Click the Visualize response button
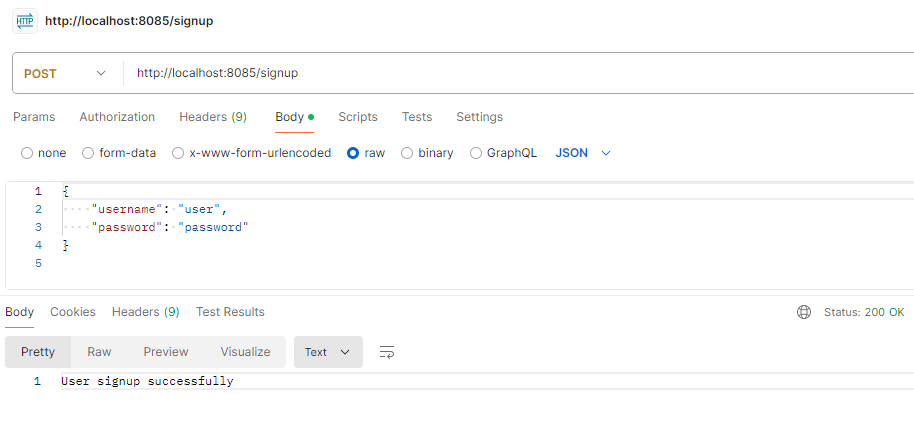The height and width of the screenshot is (423, 914). pyautogui.click(x=246, y=352)
